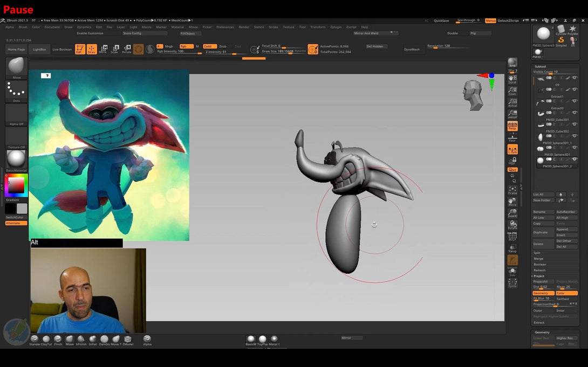Open the current brush thumbnail (Move)
The height and width of the screenshot is (367, 588).
point(17,68)
